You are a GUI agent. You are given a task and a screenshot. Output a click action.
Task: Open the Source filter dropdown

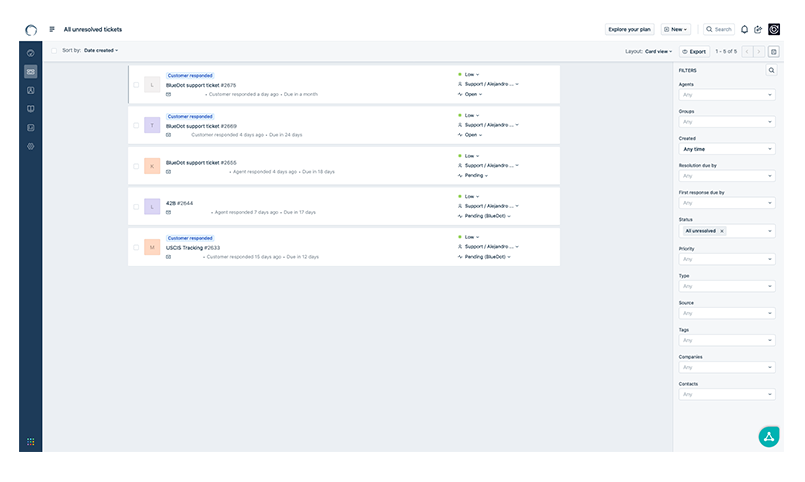coord(726,314)
